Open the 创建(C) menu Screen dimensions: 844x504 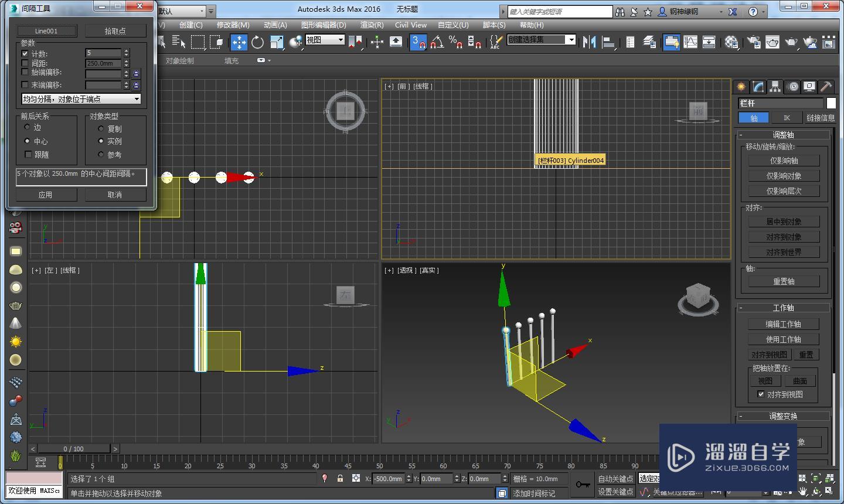pyautogui.click(x=190, y=25)
